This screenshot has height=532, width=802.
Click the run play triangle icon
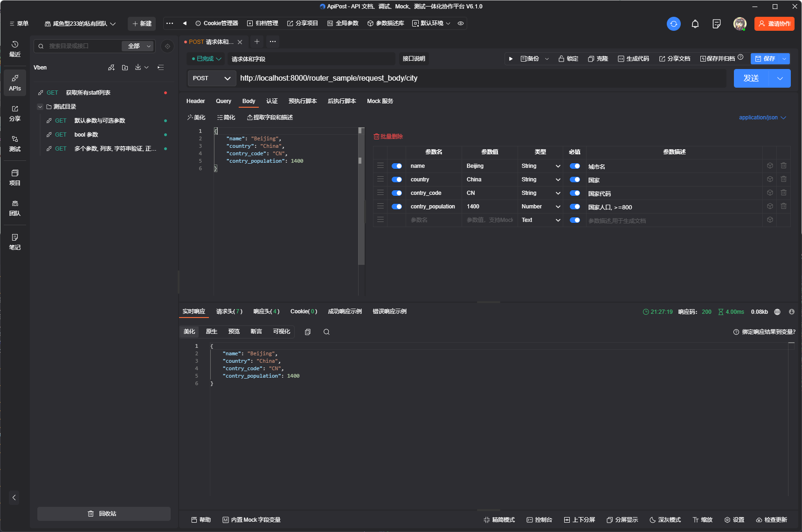(511, 59)
